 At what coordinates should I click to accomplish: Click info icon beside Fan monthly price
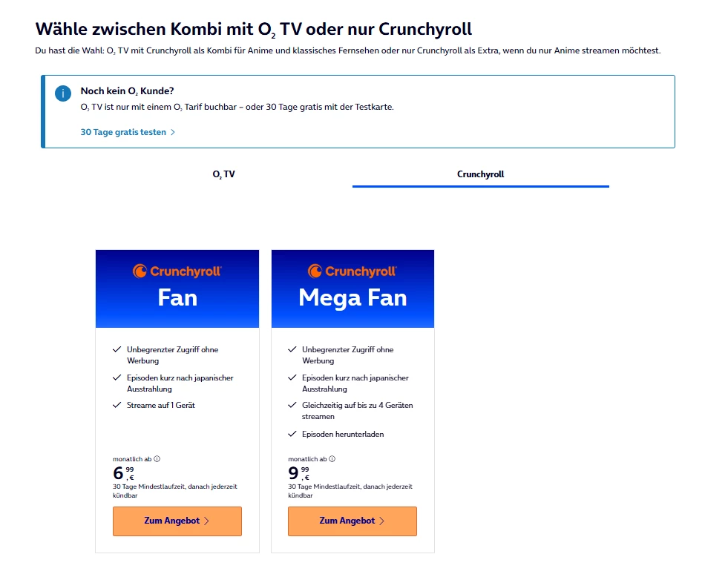(x=157, y=459)
